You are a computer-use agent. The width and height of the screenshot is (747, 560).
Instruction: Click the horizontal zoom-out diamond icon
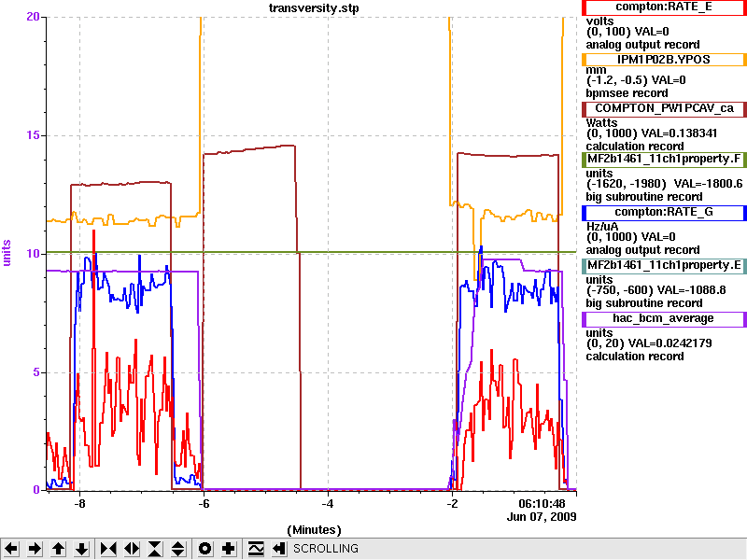click(132, 549)
